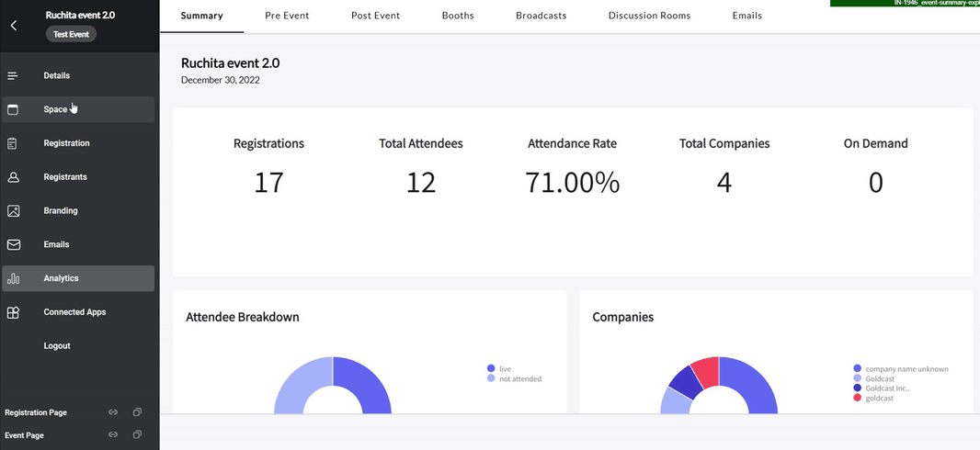Open Emails in the sidebar

78,244
